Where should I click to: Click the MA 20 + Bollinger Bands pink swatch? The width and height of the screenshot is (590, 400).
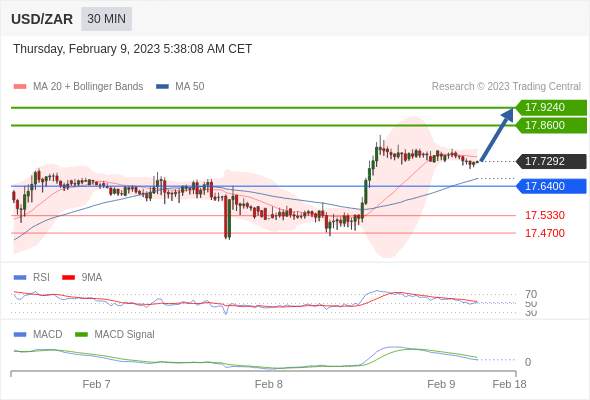(x=20, y=87)
